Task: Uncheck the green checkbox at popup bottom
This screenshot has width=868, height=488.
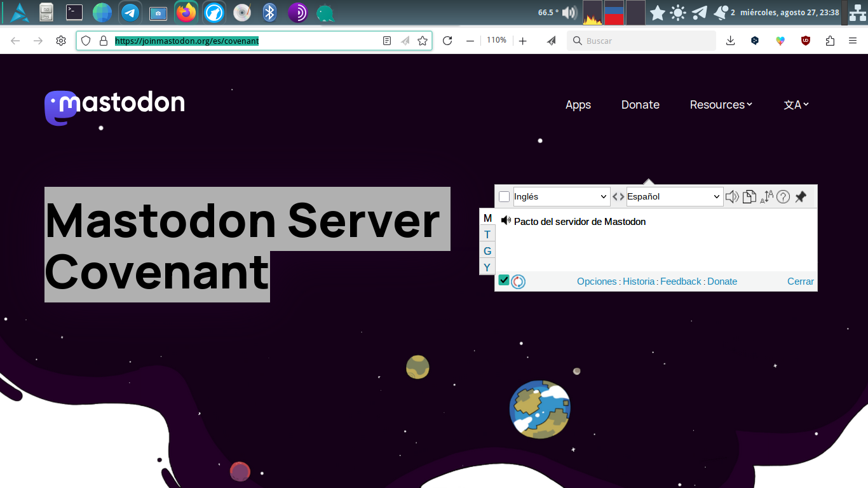Action: [504, 280]
